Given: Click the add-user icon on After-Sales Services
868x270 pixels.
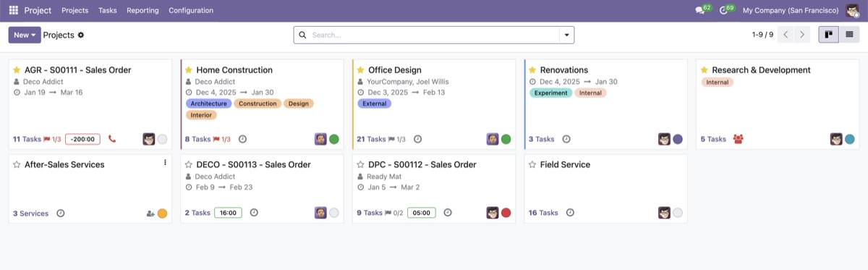Looking at the screenshot, I should click(150, 214).
